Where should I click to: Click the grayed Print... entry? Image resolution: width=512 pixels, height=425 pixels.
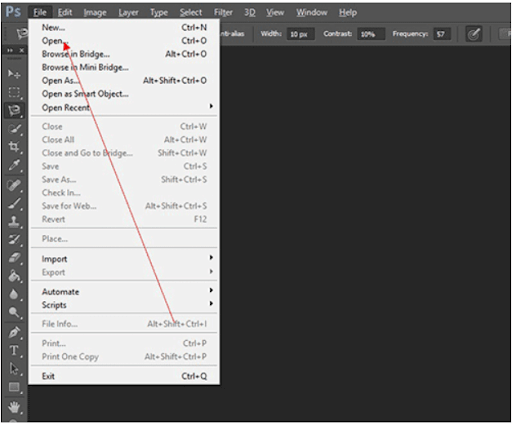pyautogui.click(x=124, y=343)
